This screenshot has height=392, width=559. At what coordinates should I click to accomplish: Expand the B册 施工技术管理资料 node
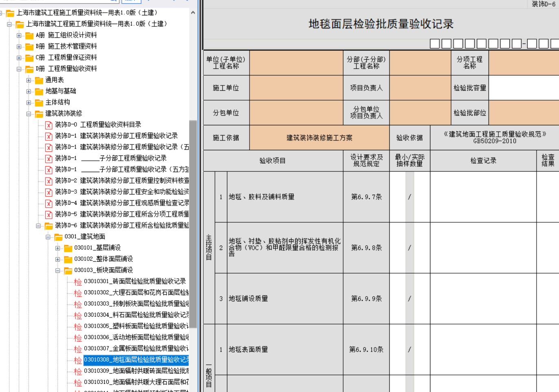[19, 47]
